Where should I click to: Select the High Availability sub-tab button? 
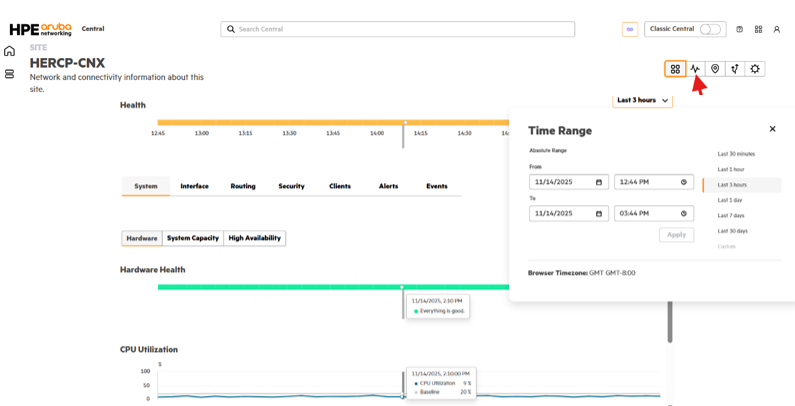pos(255,238)
